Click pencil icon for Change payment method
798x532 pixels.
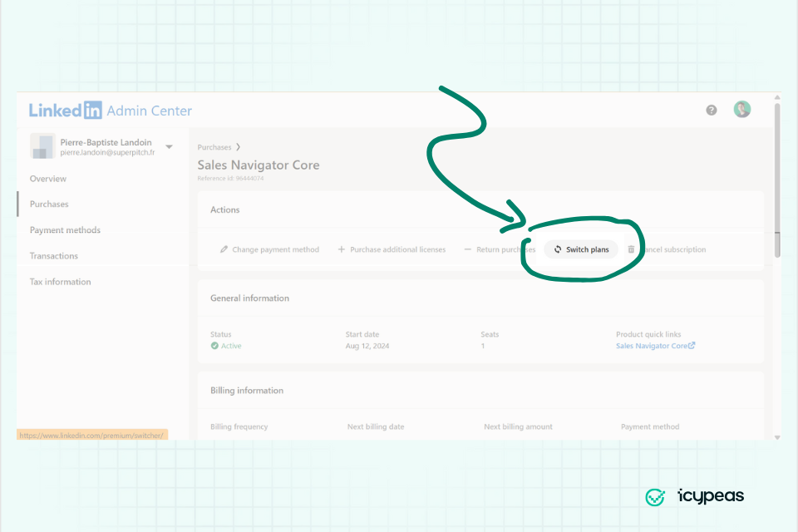point(224,249)
